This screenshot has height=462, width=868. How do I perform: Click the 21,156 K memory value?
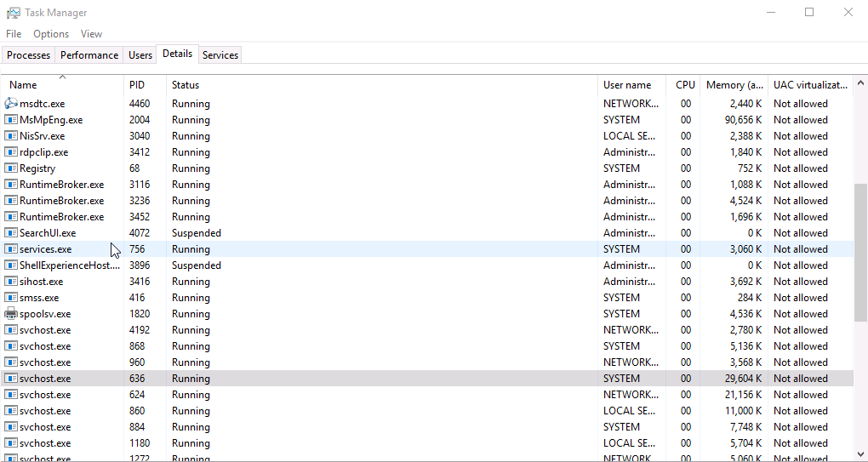pos(743,395)
